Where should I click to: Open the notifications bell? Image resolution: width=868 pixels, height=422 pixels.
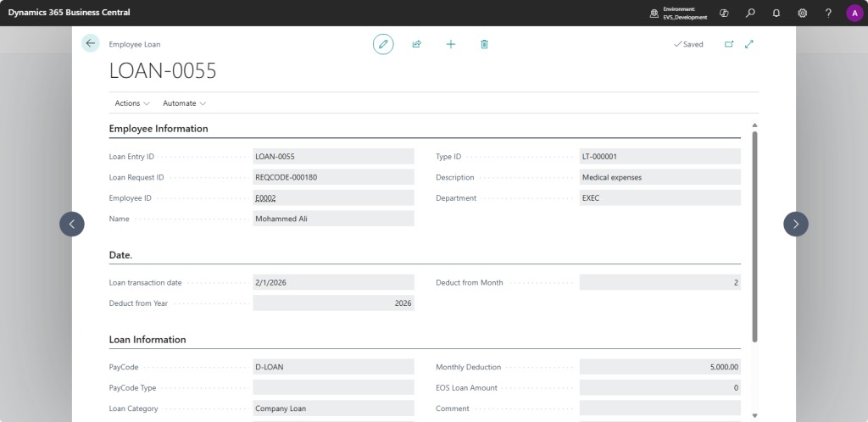[x=776, y=13]
